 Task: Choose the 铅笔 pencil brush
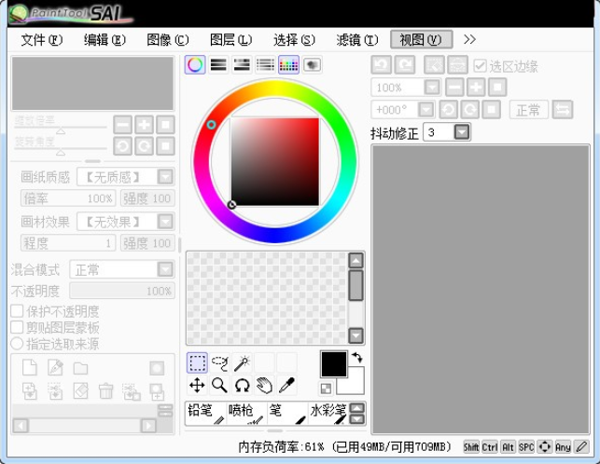pos(205,412)
